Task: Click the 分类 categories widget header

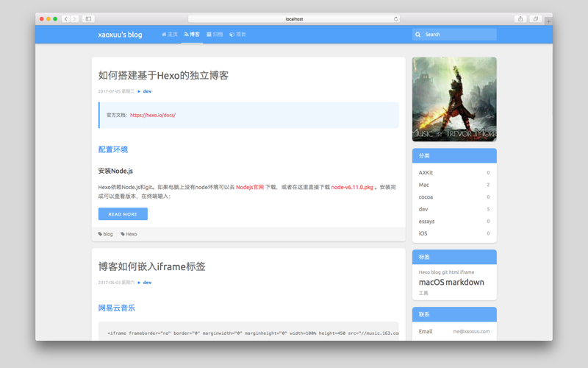Action: 454,156
